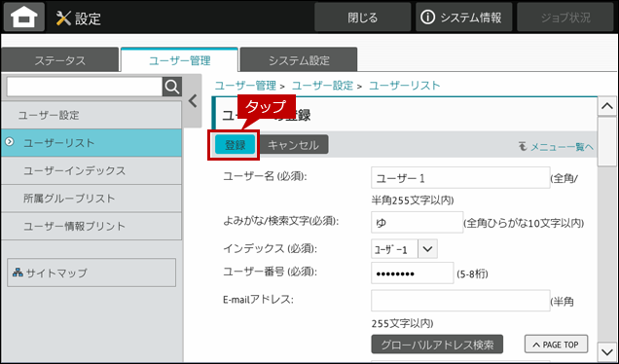Click the circled arrow beside ユーザーリスト
This screenshot has width=619, height=364.
(x=10, y=142)
